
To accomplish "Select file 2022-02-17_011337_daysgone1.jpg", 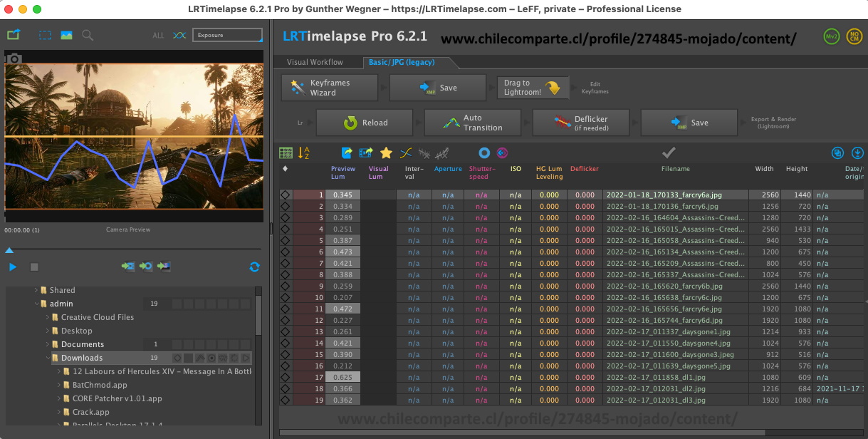I will [x=669, y=331].
